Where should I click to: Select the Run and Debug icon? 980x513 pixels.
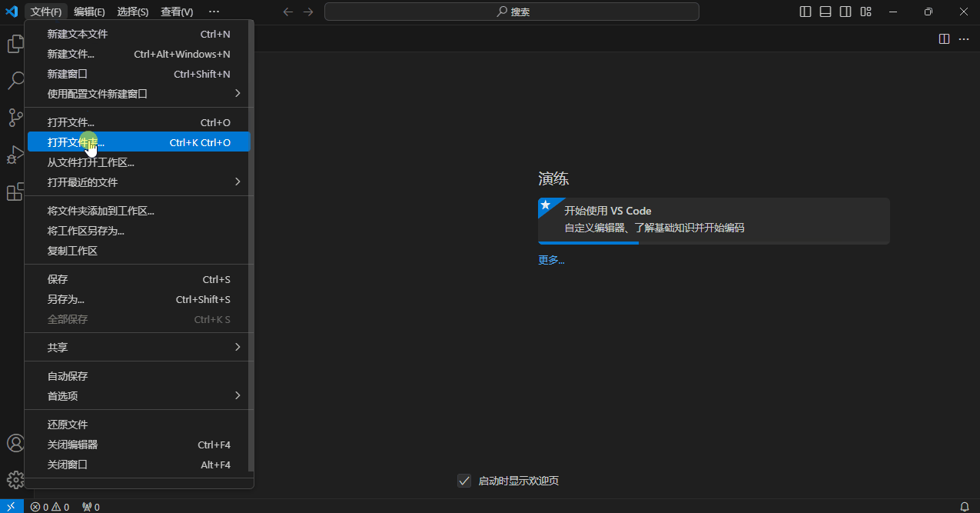pyautogui.click(x=15, y=155)
